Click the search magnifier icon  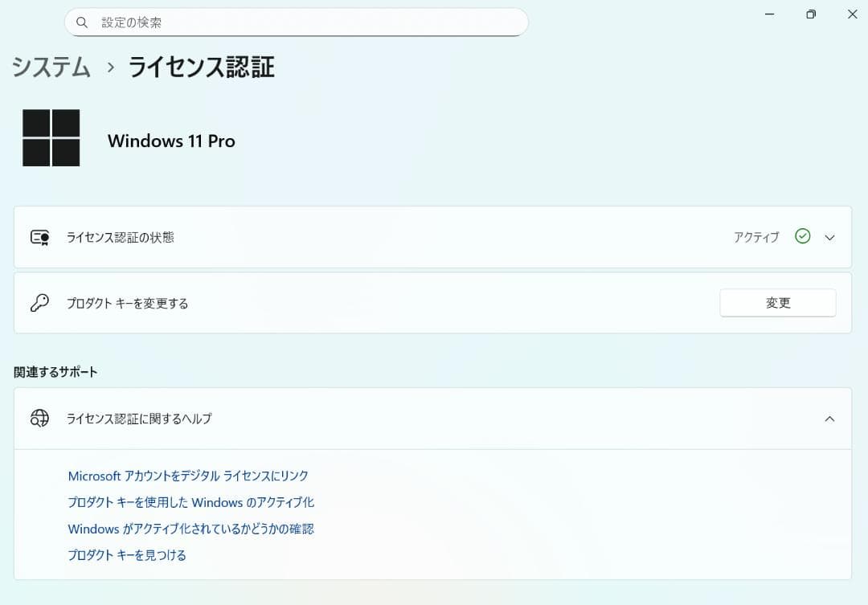[82, 22]
